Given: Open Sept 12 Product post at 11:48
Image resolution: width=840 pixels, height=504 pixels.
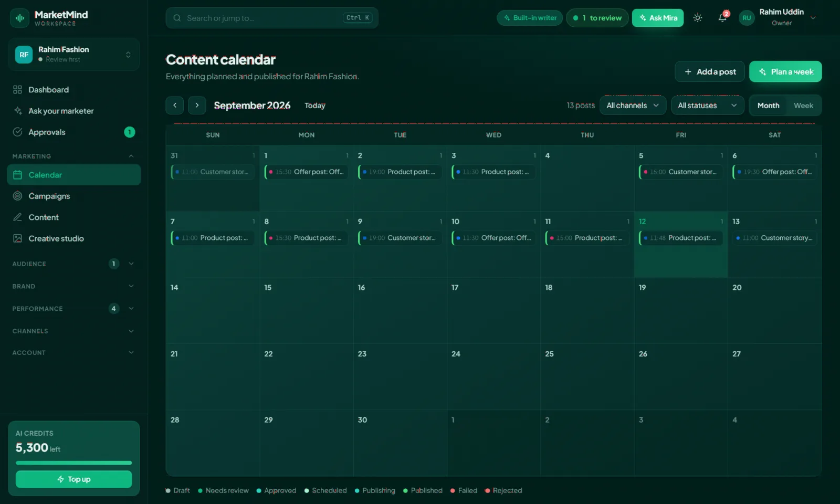Looking at the screenshot, I should coord(680,238).
